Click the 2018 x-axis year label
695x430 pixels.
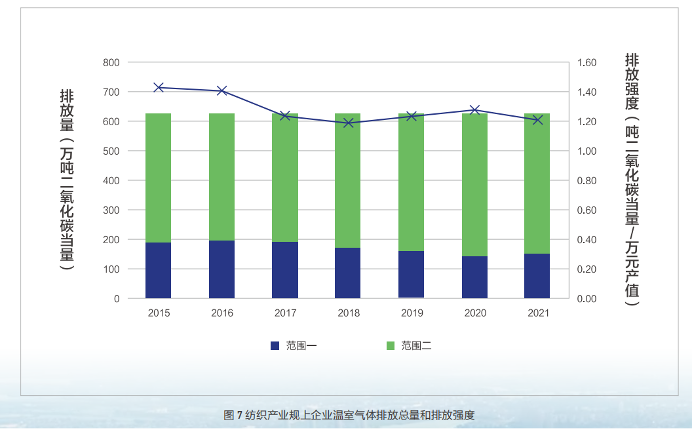(348, 313)
